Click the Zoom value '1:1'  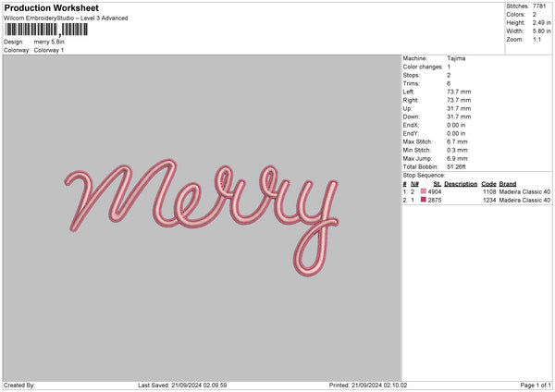pyautogui.click(x=536, y=39)
